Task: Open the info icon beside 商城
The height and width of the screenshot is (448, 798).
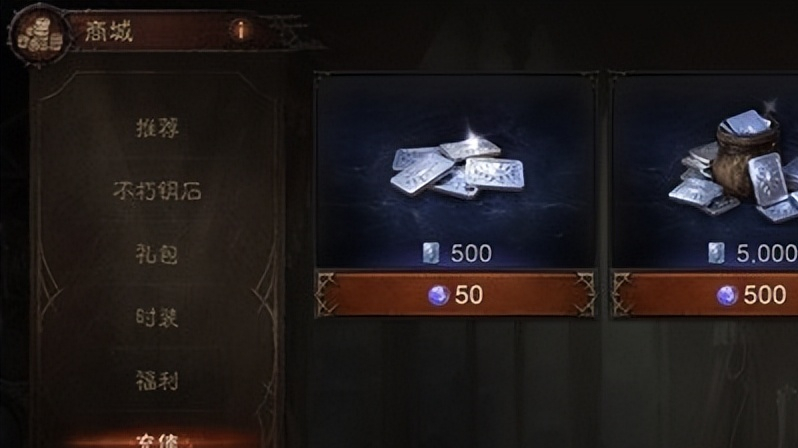Action: (241, 30)
